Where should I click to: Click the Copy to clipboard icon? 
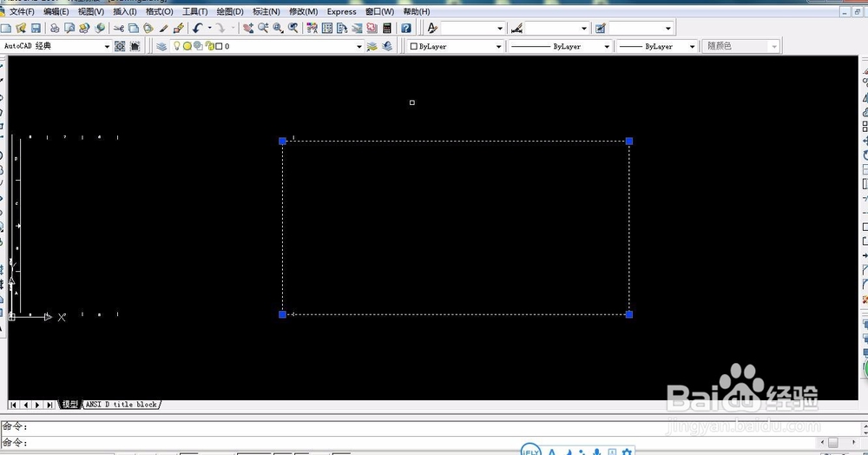[x=134, y=28]
